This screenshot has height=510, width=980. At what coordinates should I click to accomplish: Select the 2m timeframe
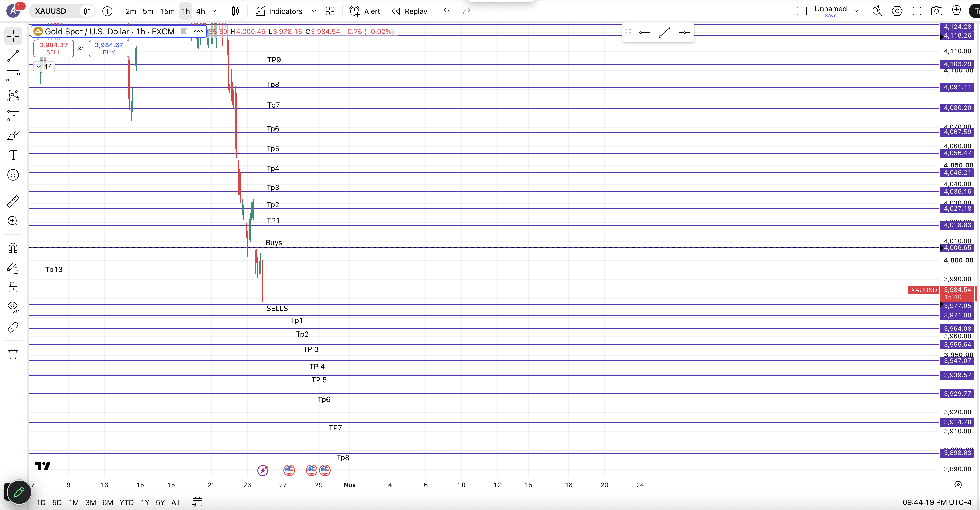pos(131,11)
